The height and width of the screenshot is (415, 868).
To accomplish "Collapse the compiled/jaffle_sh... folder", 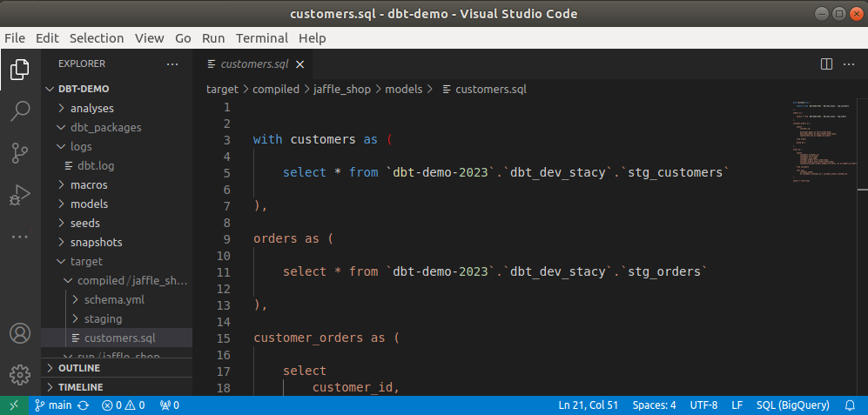I will click(117, 280).
